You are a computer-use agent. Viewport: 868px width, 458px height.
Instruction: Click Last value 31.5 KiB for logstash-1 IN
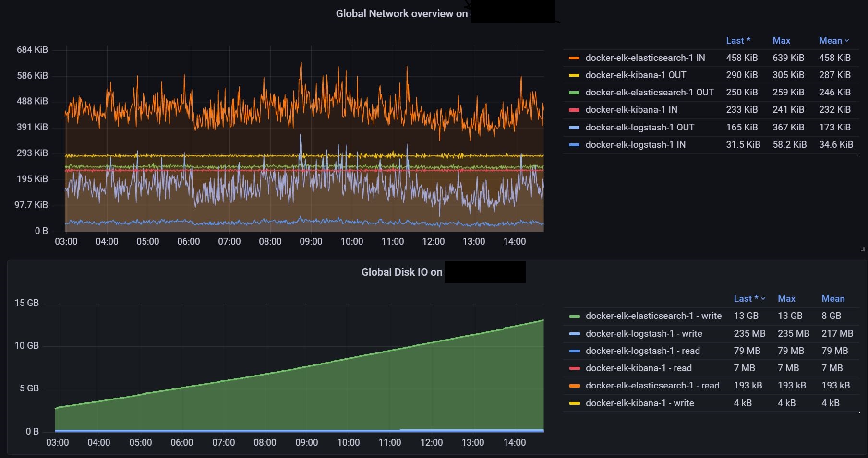743,145
